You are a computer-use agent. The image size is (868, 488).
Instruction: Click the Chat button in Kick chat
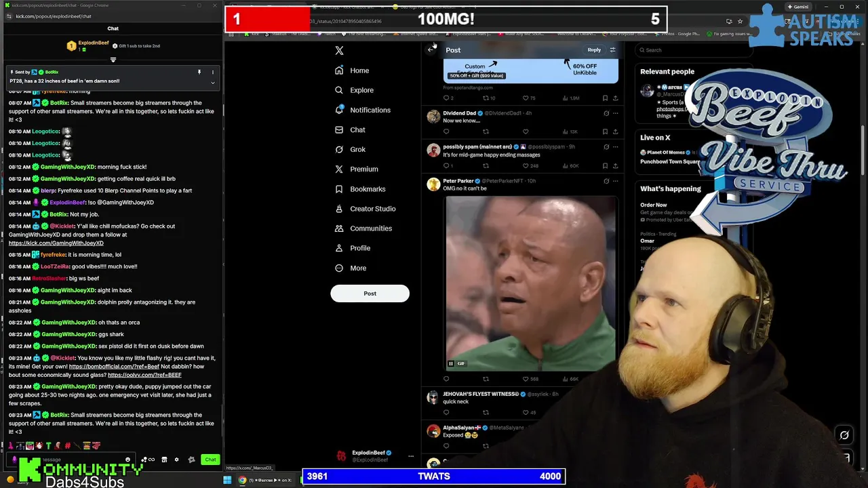[x=210, y=460]
